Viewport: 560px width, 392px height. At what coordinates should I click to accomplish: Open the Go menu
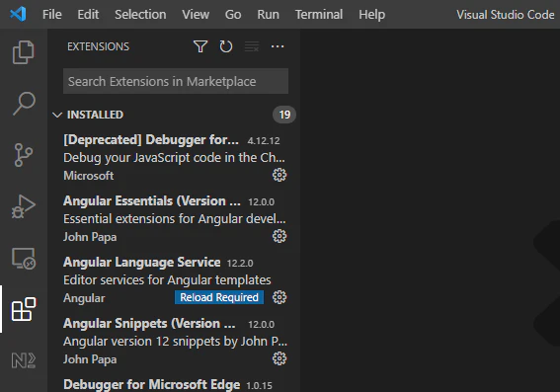(x=233, y=15)
